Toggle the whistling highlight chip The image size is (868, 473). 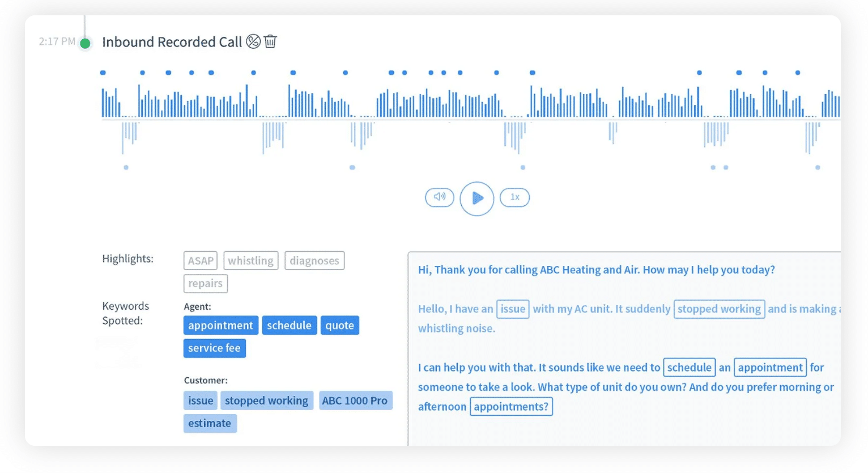[251, 260]
